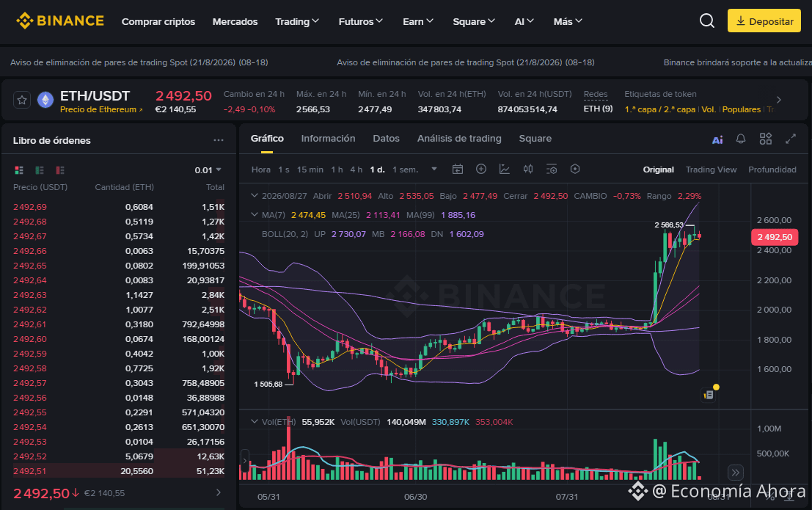Screen dimensions: 812x510
Task: Select the 1 d. interval
Action: [x=378, y=170]
